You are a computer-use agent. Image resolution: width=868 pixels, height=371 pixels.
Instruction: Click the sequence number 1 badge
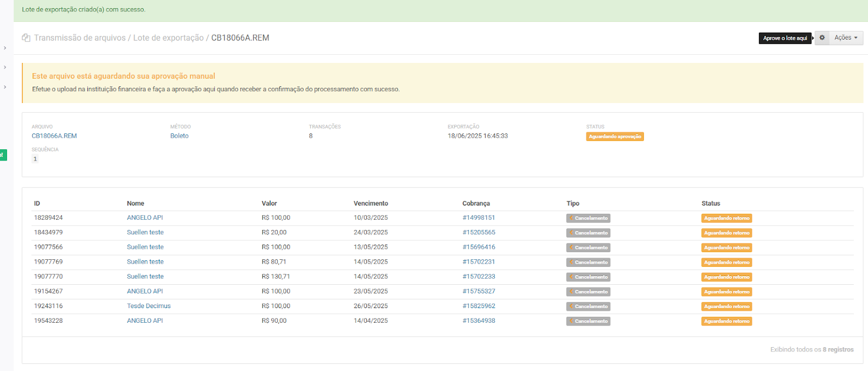click(x=35, y=159)
